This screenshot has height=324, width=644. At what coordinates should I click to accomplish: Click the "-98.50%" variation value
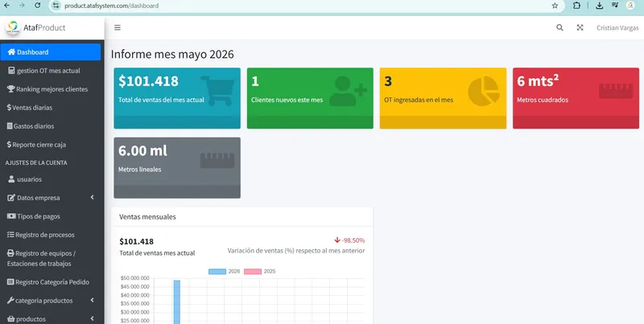tap(353, 240)
